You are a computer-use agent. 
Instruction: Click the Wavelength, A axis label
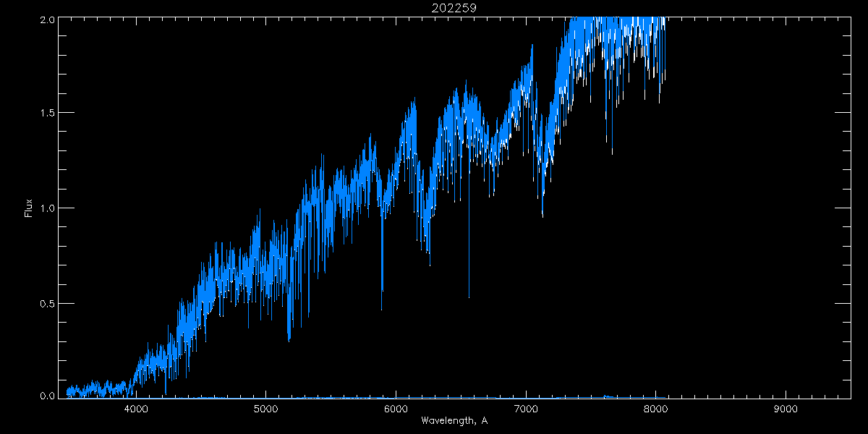pyautogui.click(x=454, y=421)
